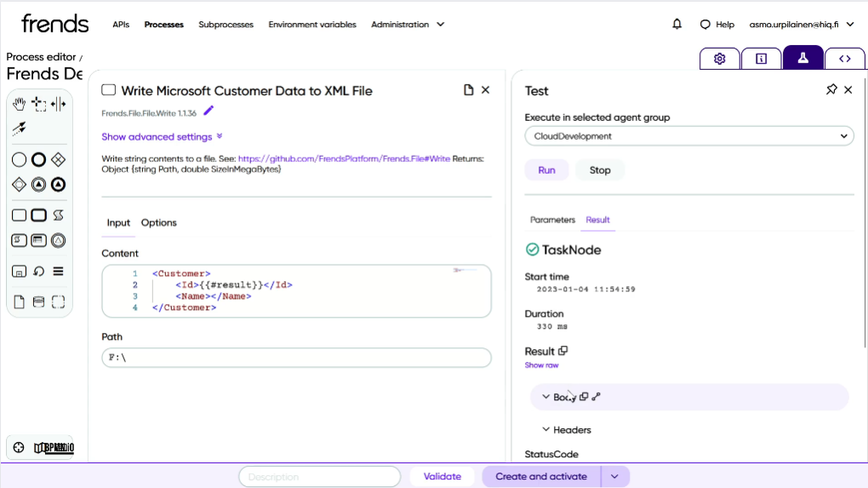The image size is (868, 488).
Task: Click the Show raw link
Action: point(541,365)
